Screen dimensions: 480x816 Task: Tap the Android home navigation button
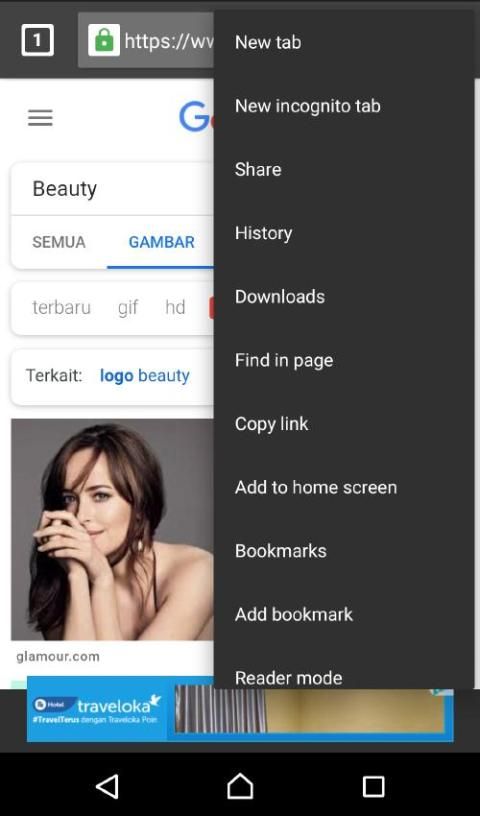click(x=240, y=786)
